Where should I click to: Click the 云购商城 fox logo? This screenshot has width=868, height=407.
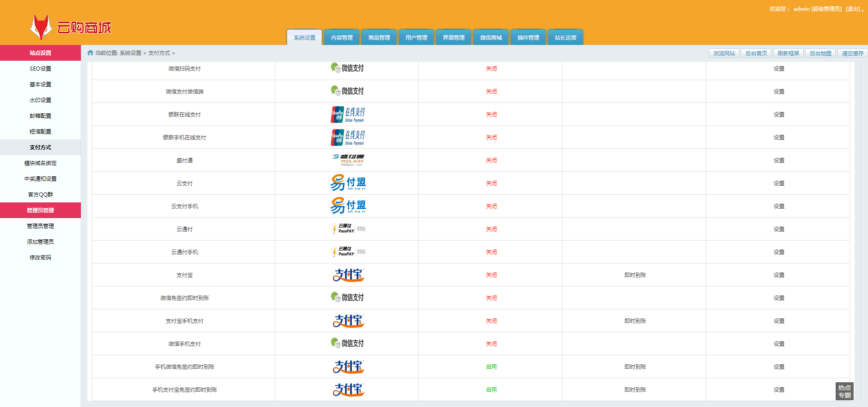(41, 27)
